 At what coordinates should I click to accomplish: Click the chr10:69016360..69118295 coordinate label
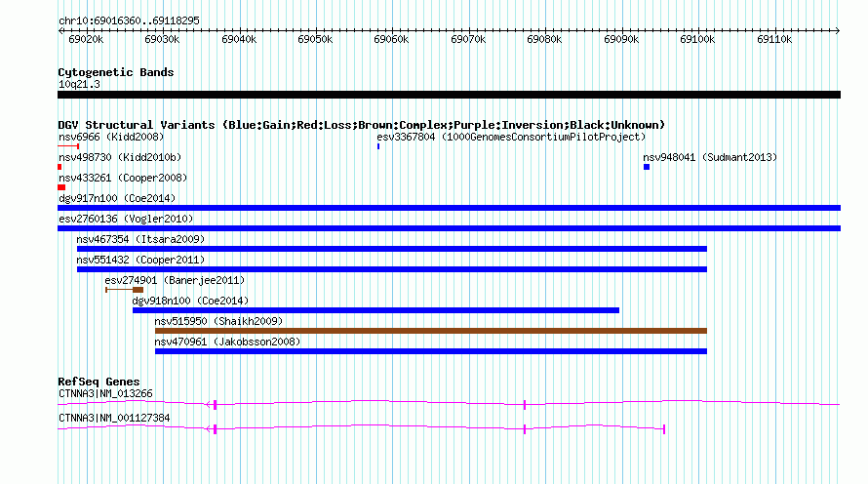(129, 21)
